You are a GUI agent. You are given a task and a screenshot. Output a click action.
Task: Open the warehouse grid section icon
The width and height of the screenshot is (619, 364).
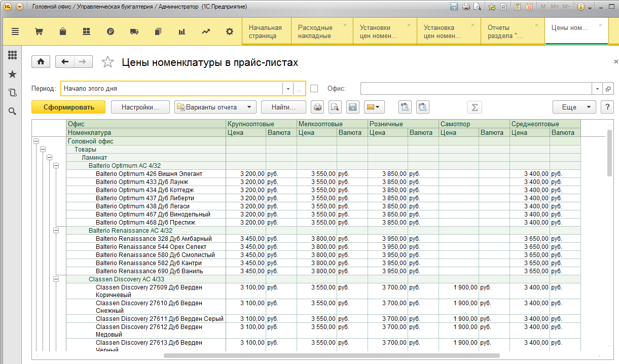(x=86, y=31)
